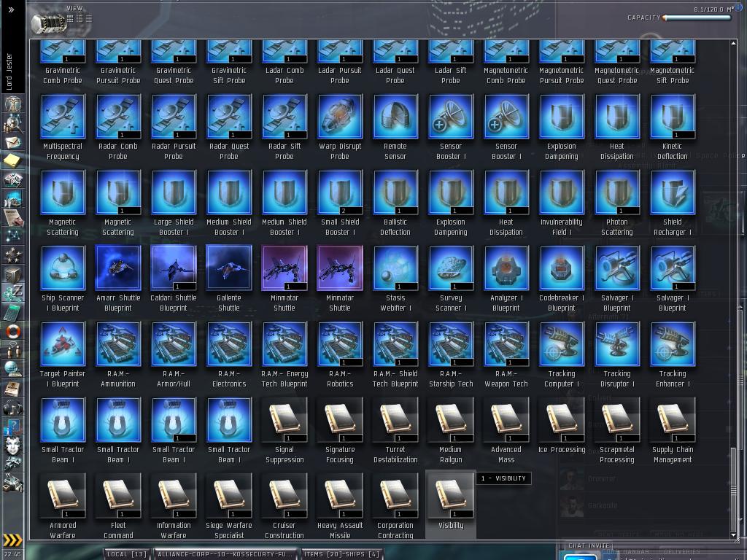Viewport: 747px width, 560px height.
Task: Select the Visibility skill book
Action: [451, 504]
